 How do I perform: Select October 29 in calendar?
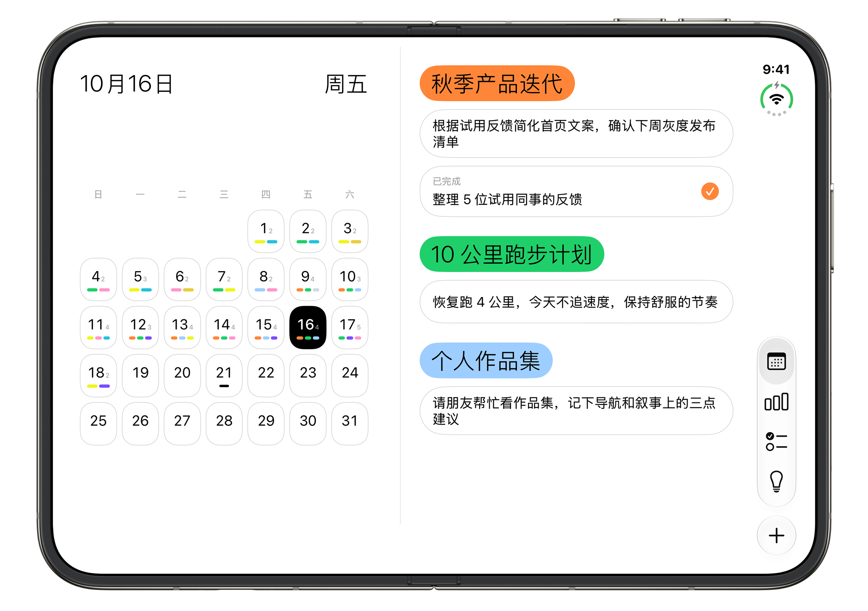pos(266,423)
